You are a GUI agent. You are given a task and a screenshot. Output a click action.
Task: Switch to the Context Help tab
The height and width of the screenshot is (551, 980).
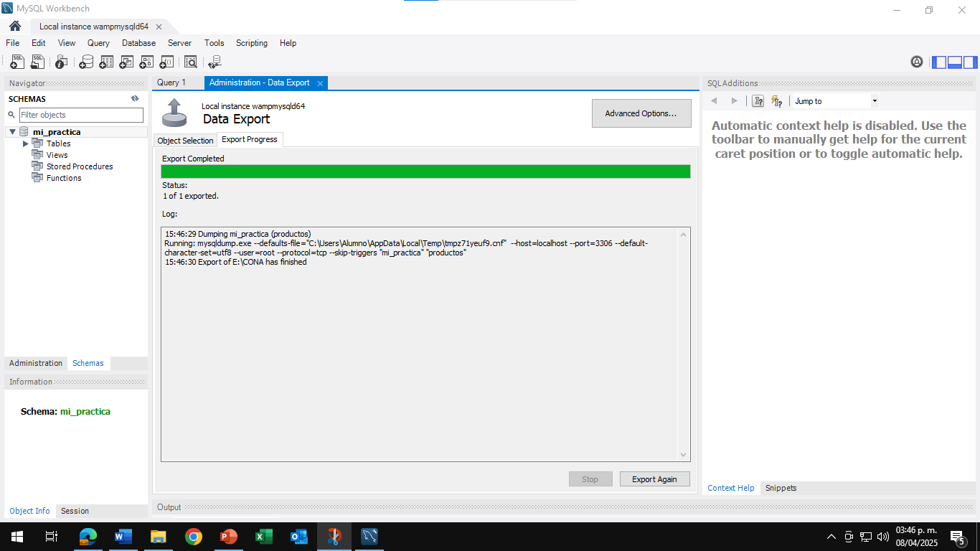[x=731, y=488]
